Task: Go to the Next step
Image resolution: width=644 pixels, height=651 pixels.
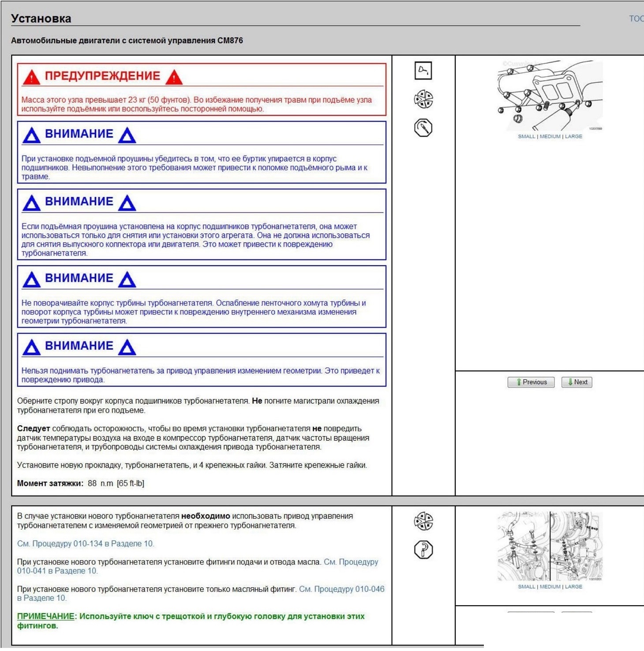Action: coord(577,382)
